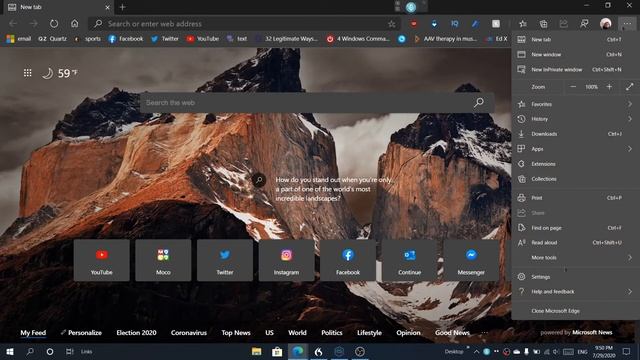This screenshot has width=640, height=360.
Task: Click the Search the web box
Action: (317, 102)
